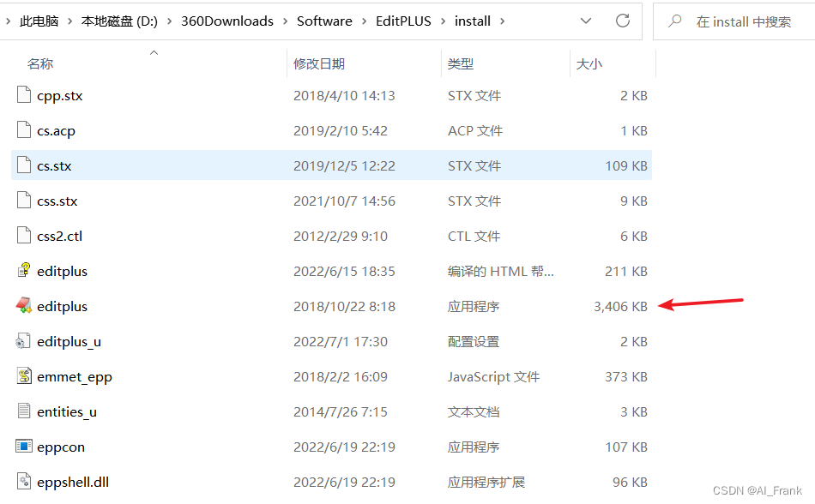815x504 pixels.
Task: Click the emmet_epp JavaScript file icon
Action: tap(24, 375)
